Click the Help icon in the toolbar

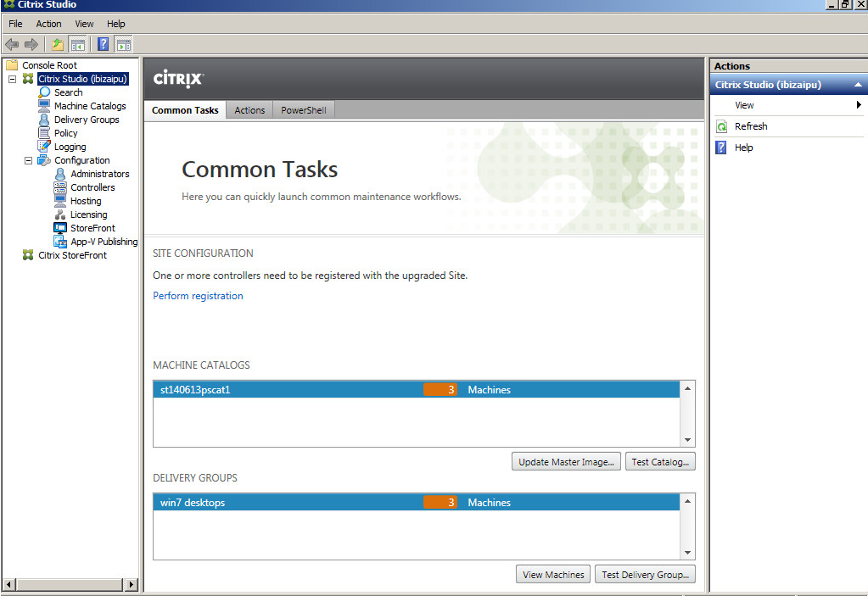tap(103, 44)
